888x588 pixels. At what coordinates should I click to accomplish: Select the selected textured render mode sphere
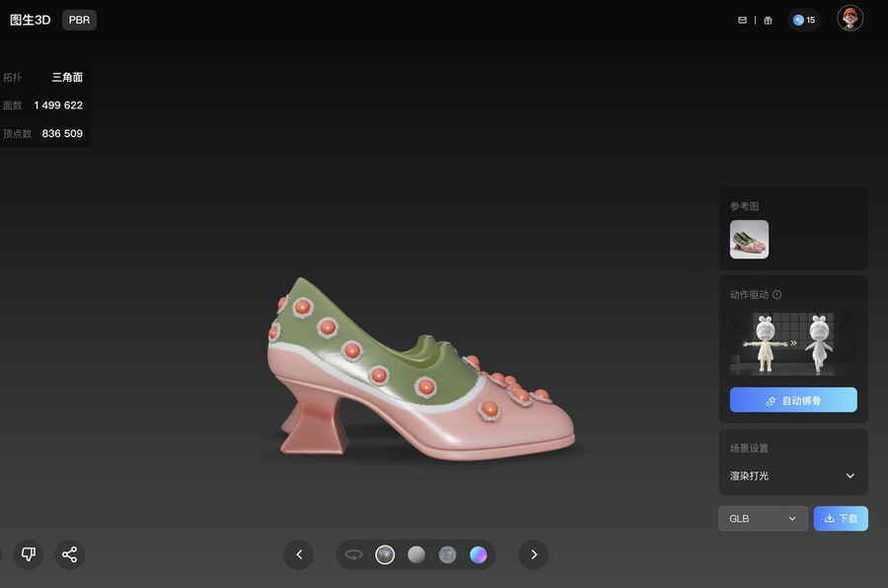coord(385,554)
